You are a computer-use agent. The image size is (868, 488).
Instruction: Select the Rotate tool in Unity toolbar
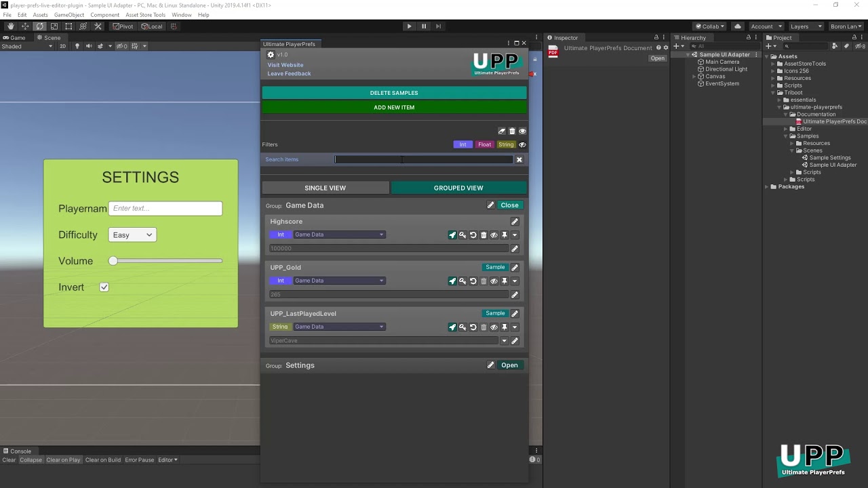click(x=40, y=26)
